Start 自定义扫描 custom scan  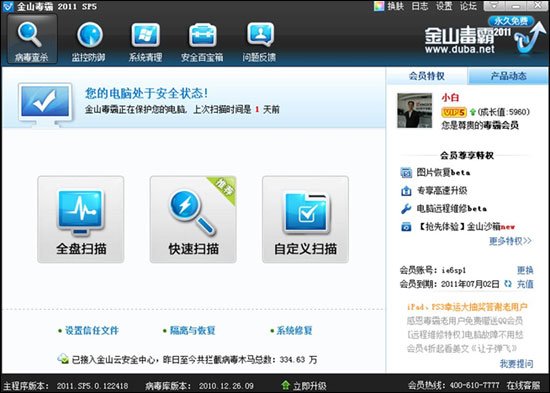coord(305,219)
